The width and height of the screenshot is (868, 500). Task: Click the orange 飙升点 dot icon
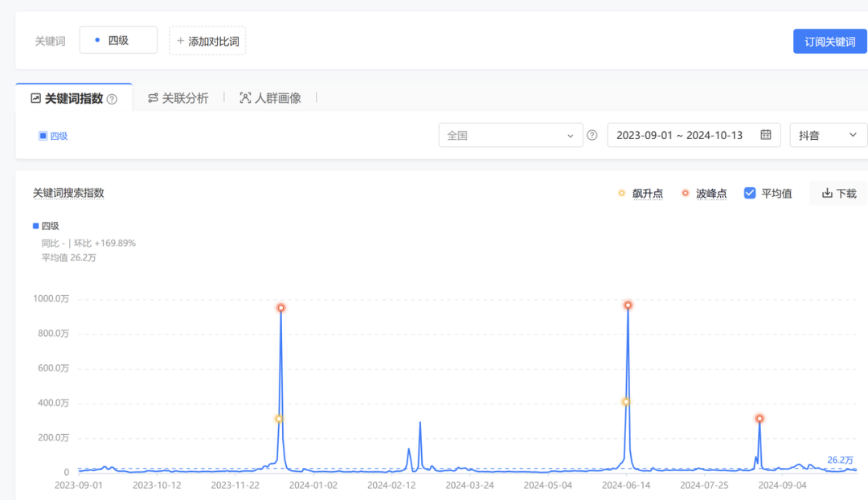click(620, 193)
